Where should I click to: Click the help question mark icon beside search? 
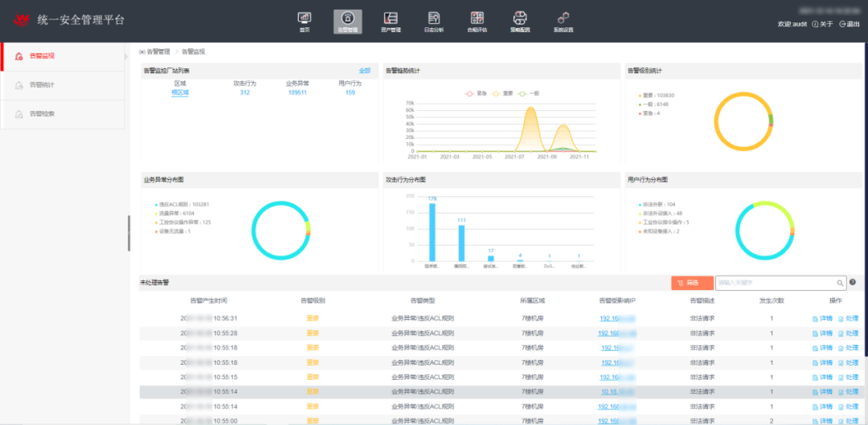pos(853,282)
